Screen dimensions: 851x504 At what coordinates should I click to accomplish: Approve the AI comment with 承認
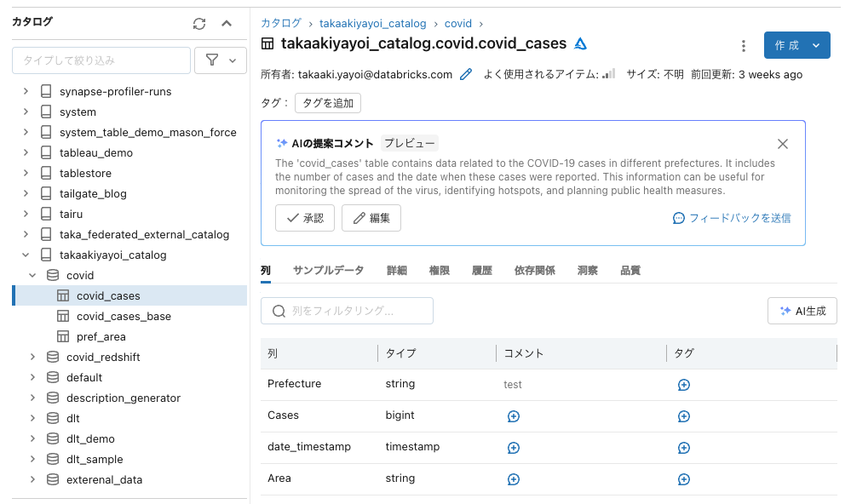(304, 218)
